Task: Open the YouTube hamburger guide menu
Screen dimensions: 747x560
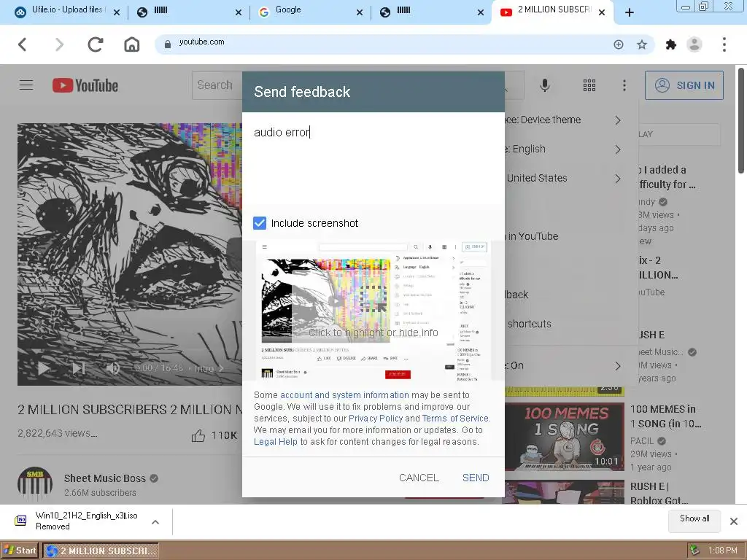Action: [x=26, y=85]
